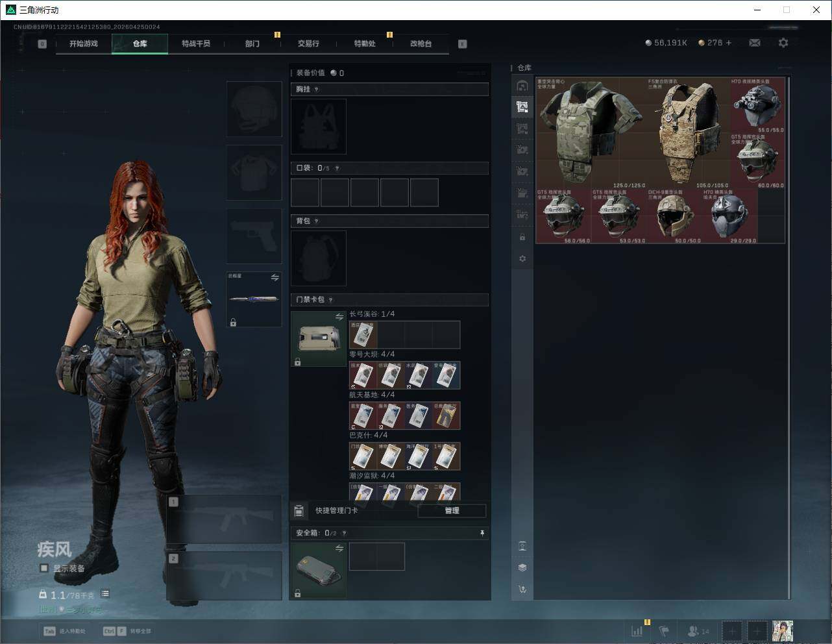Switch to the 仓库 tab
The width and height of the screenshot is (832, 644).
(x=140, y=43)
